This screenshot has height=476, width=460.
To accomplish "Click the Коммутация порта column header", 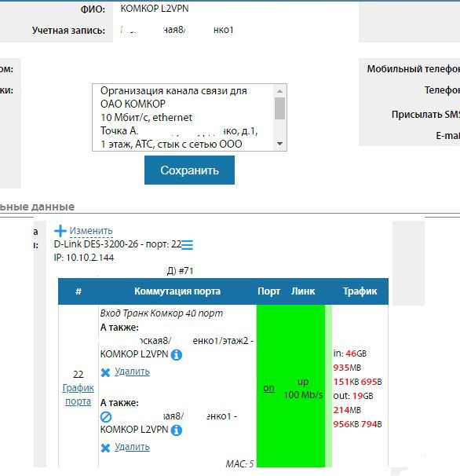I will pos(177,291).
